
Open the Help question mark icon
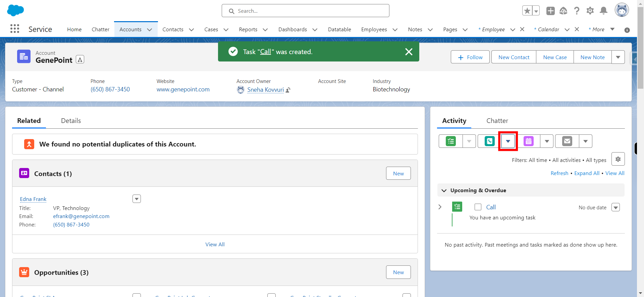pos(577,11)
